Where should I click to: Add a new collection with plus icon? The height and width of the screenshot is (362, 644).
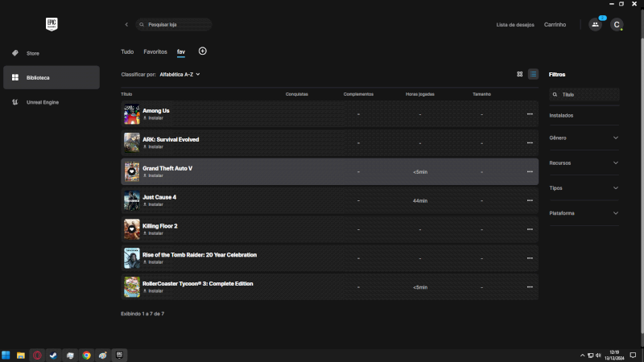click(202, 51)
